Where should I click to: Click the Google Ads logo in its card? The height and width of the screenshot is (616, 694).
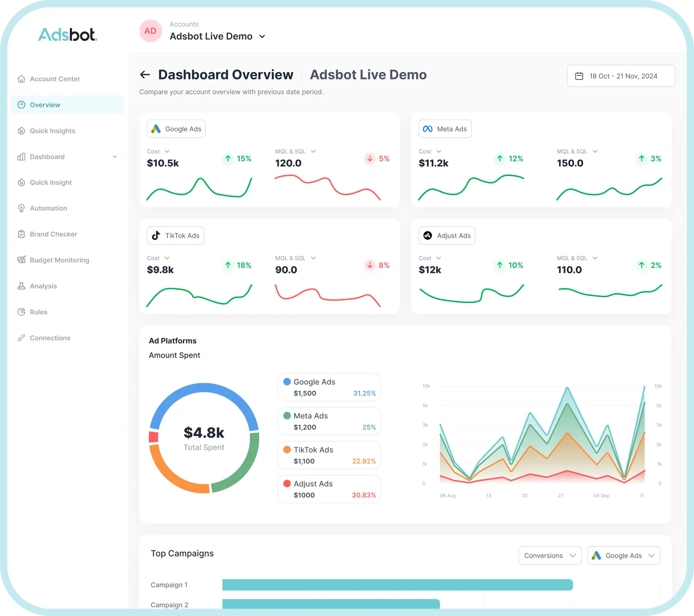[x=156, y=129]
